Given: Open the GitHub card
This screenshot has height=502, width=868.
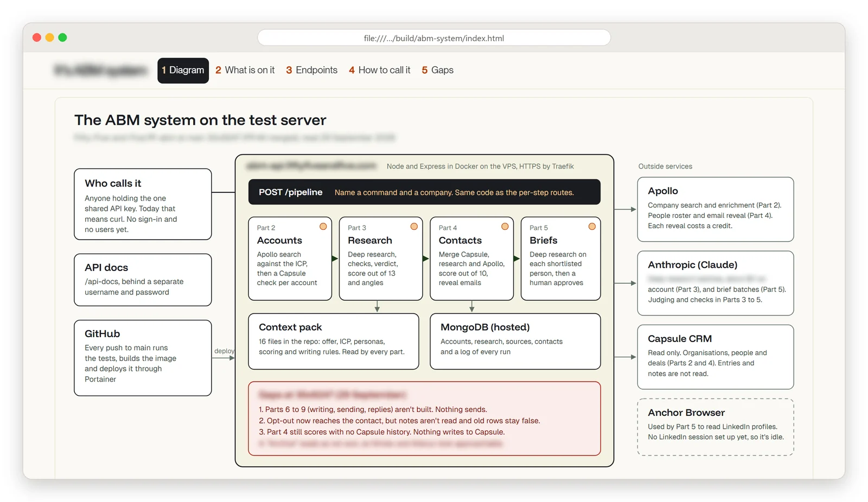Looking at the screenshot, I should point(143,358).
